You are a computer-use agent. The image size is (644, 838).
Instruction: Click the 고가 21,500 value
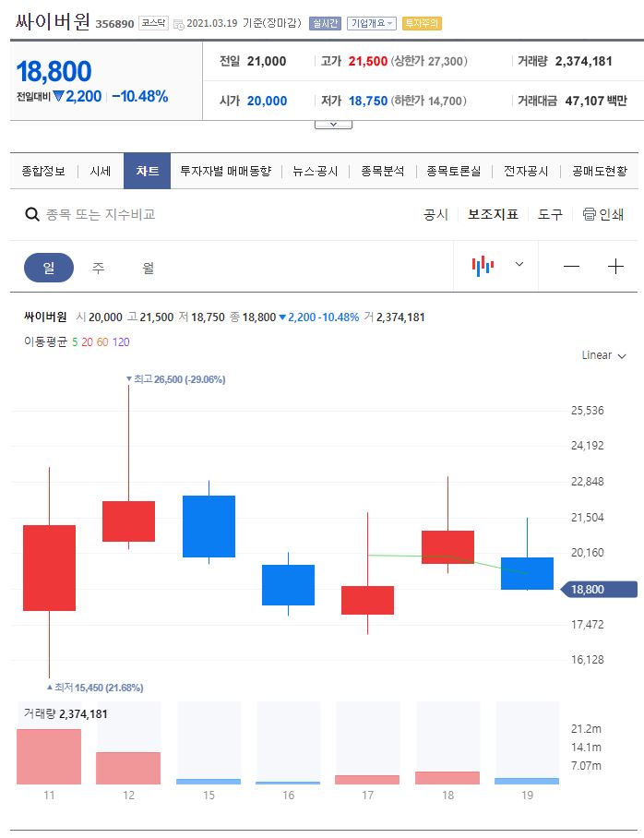pyautogui.click(x=368, y=61)
